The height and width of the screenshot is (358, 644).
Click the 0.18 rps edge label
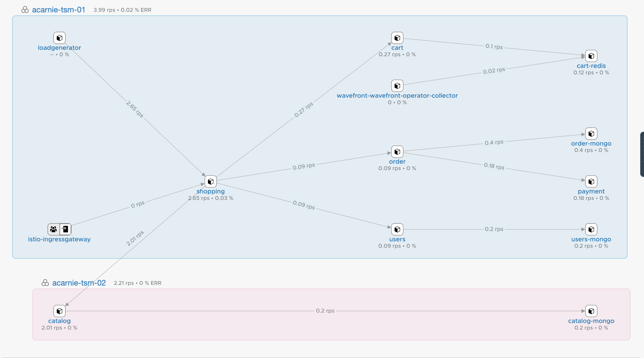click(x=494, y=166)
